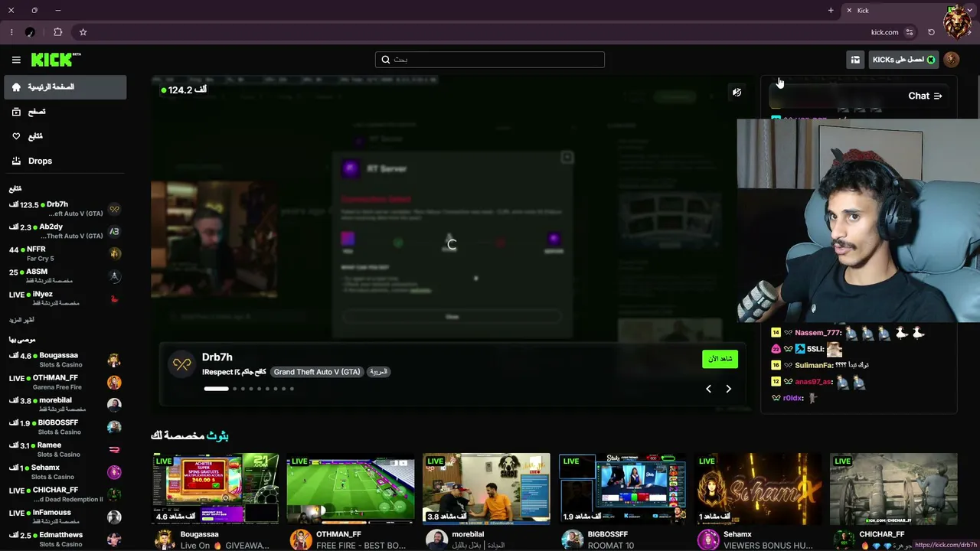Click the search magnifier icon

coord(386,60)
